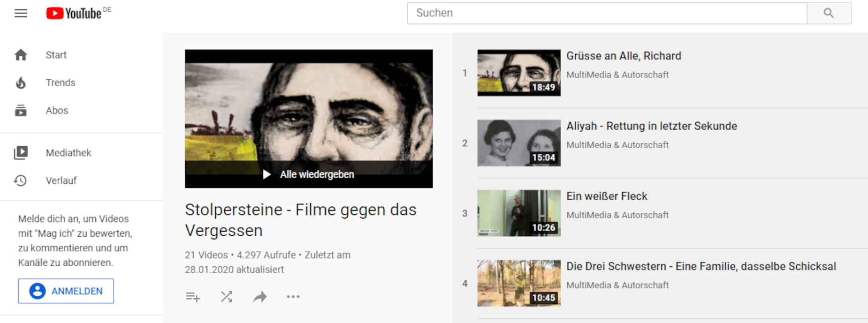Open channel name under Aliyah video
868x323 pixels.
coord(617,145)
